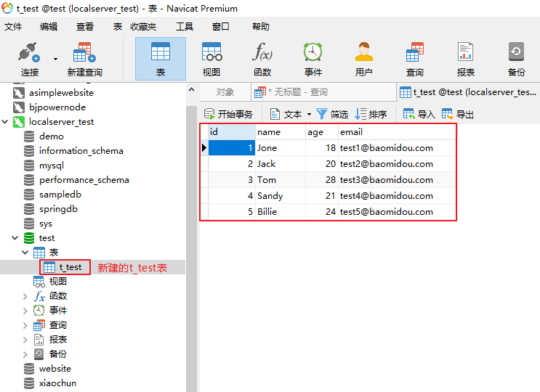
Task: Select the localserver_test connection label
Action: tap(61, 122)
